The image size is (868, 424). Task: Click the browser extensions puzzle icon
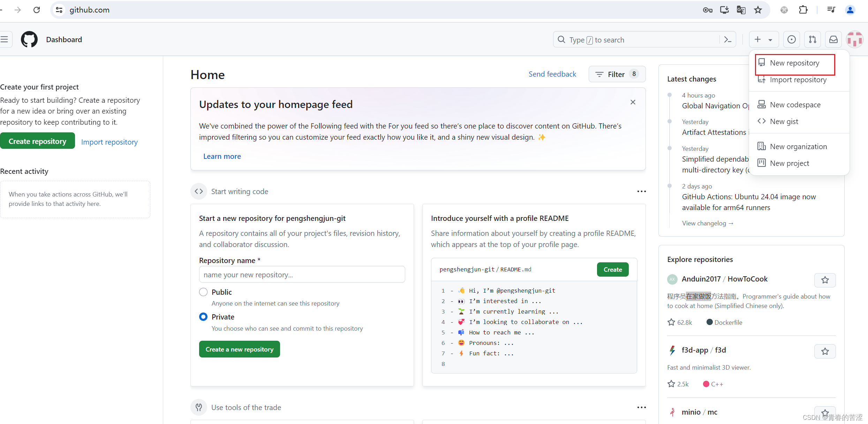(x=803, y=10)
